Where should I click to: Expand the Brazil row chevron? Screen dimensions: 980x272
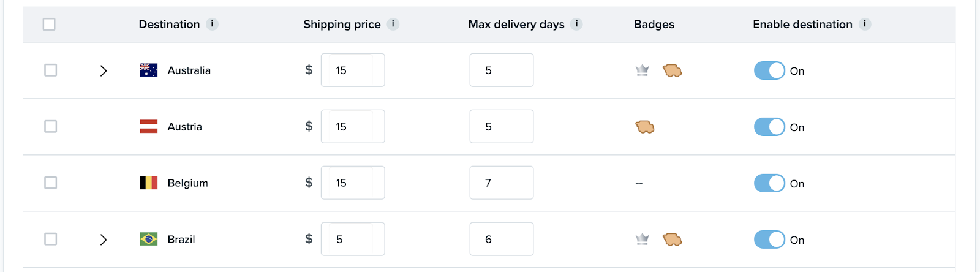(x=104, y=240)
